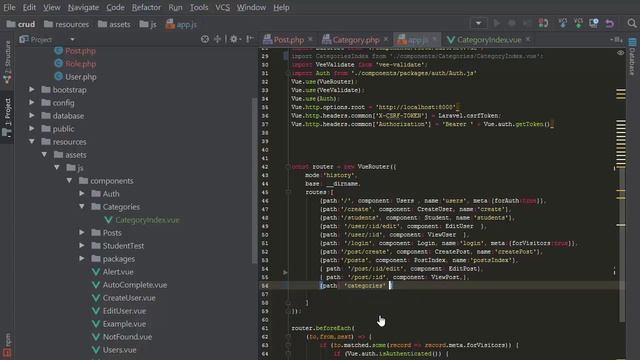This screenshot has width=640, height=360.
Task: Click the crud breadcrumb folder
Action: (x=21, y=24)
